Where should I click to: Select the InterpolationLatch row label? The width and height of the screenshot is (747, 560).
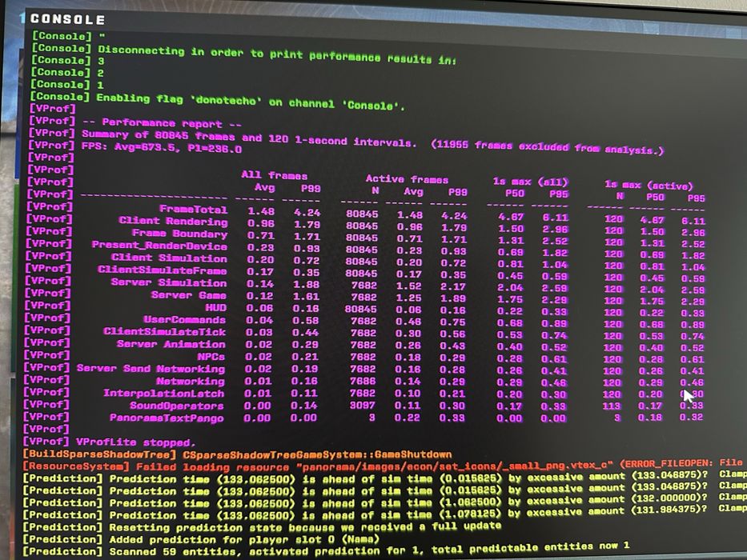tap(164, 394)
